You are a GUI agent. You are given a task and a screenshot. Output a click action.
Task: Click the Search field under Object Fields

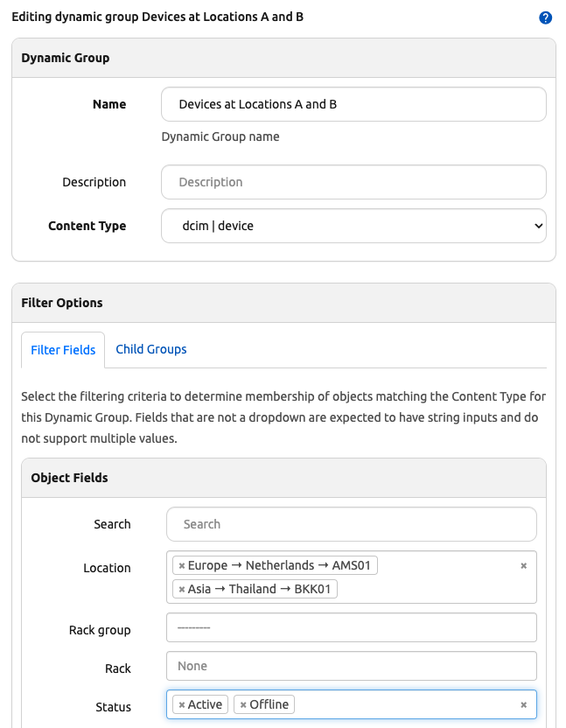point(350,523)
